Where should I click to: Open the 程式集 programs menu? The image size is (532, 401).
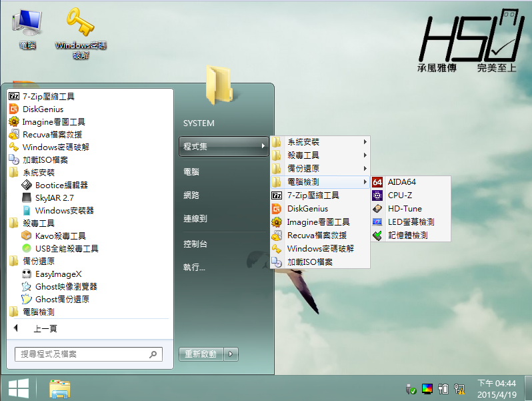[223, 146]
